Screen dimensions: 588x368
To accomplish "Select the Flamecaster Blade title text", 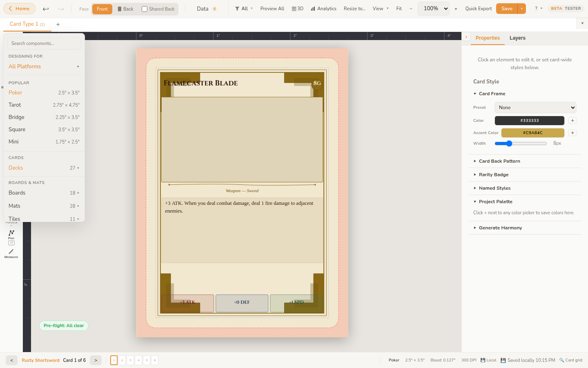I will tap(200, 83).
